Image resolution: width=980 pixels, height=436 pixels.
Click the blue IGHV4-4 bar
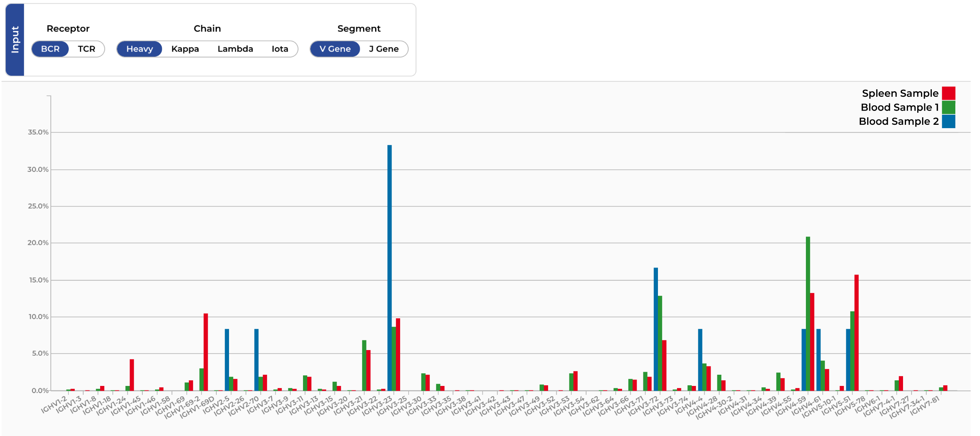pyautogui.click(x=700, y=360)
